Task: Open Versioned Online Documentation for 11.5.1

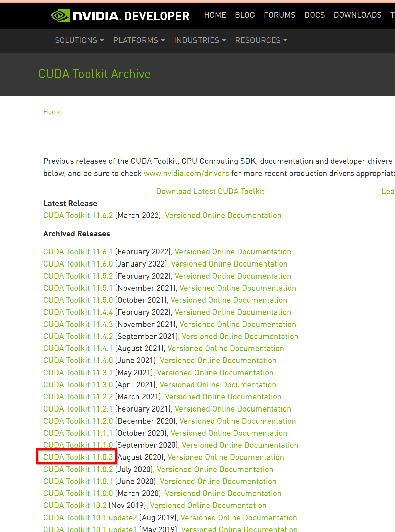Action: pyautogui.click(x=238, y=288)
